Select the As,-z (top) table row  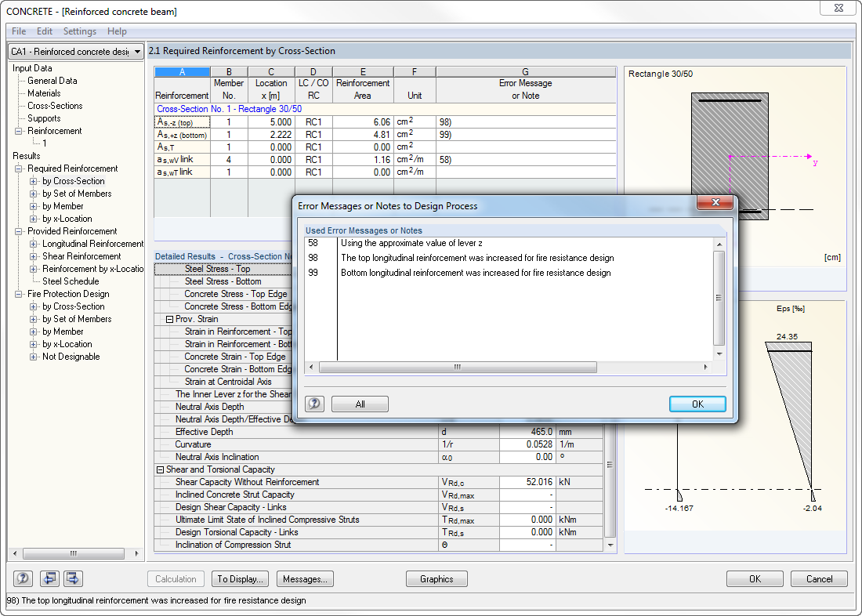tap(385, 122)
